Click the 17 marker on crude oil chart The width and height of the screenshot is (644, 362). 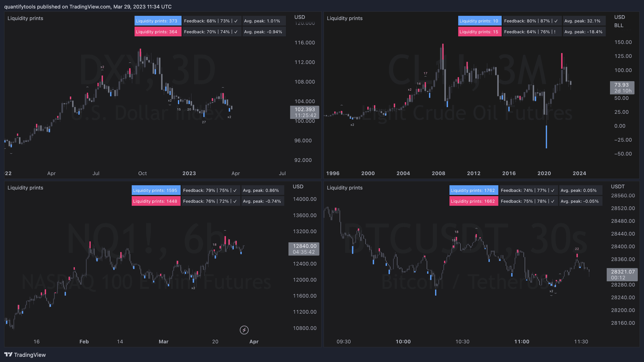pyautogui.click(x=425, y=73)
